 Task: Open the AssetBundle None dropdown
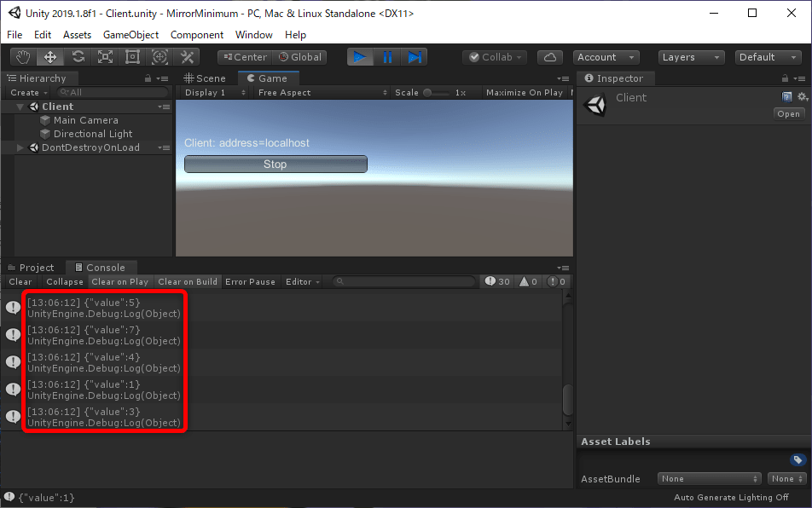pos(709,478)
